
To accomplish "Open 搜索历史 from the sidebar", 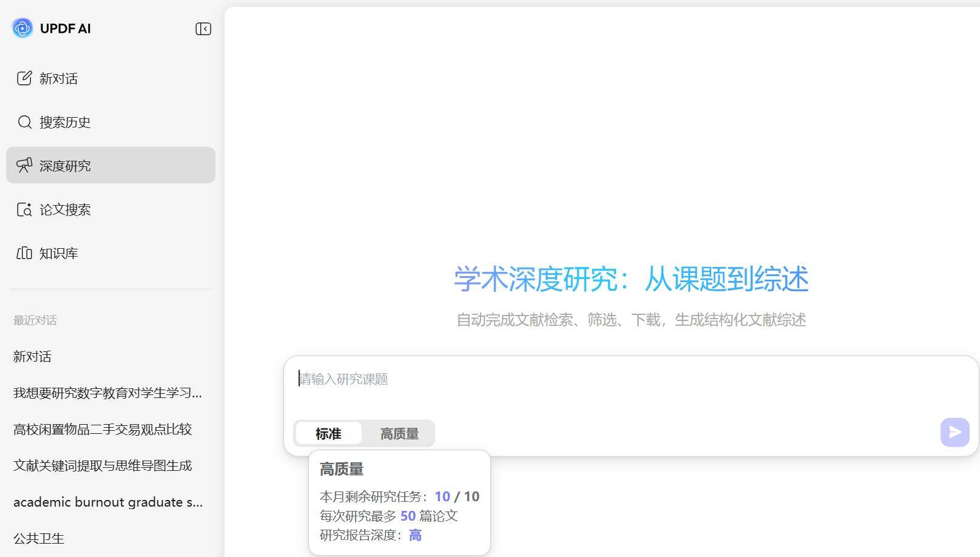I will pyautogui.click(x=65, y=122).
